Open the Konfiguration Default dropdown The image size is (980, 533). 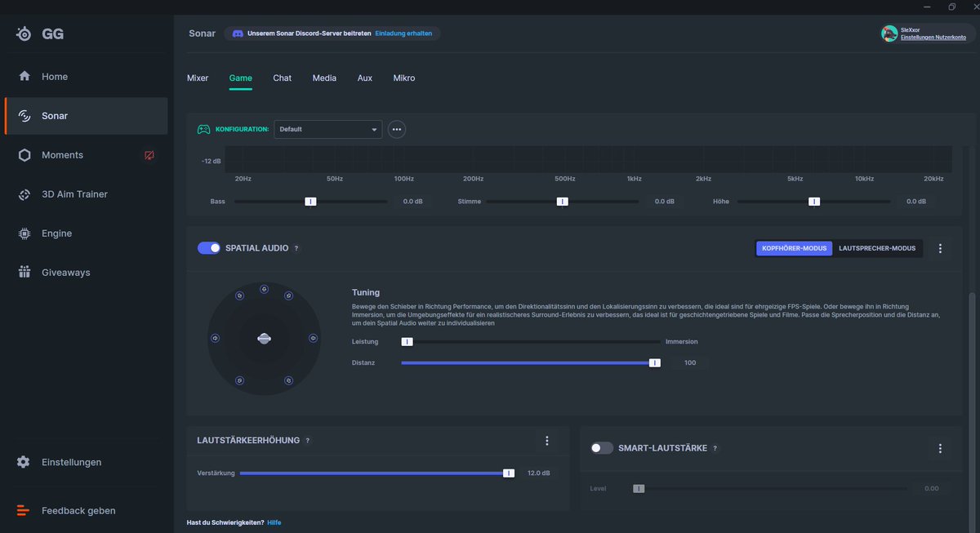pyautogui.click(x=327, y=129)
